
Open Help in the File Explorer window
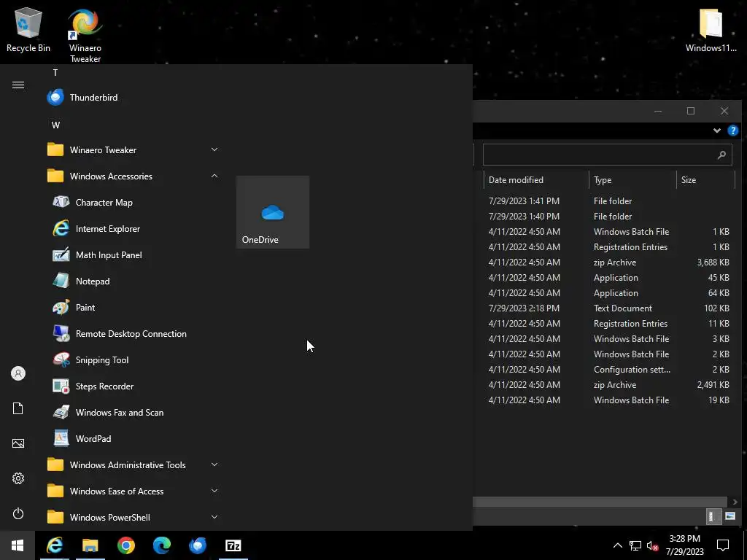point(733,130)
